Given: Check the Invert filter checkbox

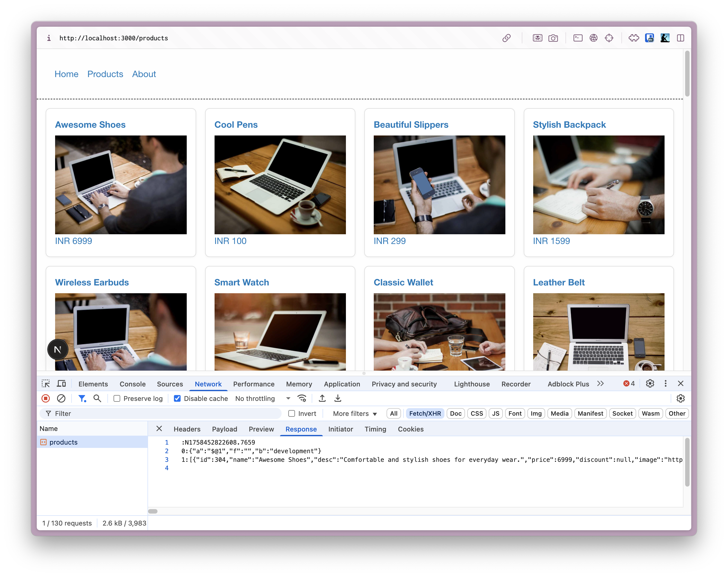Looking at the screenshot, I should click(292, 414).
